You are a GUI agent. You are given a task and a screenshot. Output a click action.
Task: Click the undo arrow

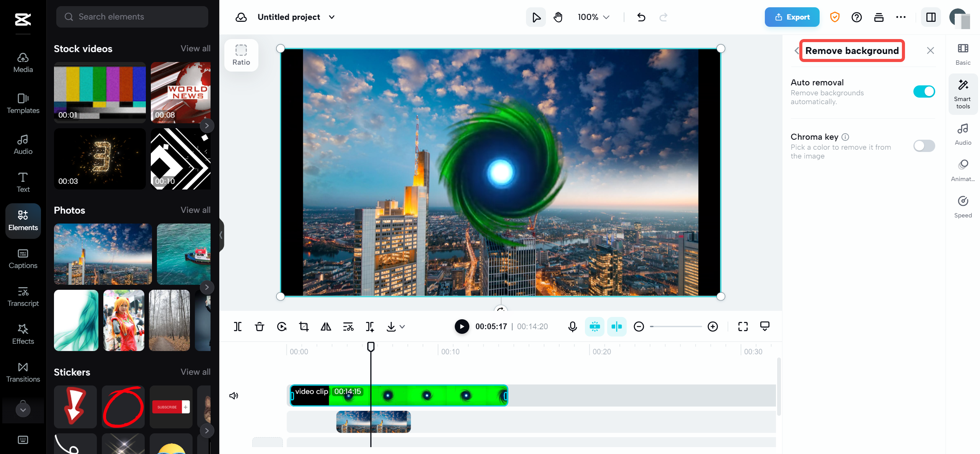(641, 17)
